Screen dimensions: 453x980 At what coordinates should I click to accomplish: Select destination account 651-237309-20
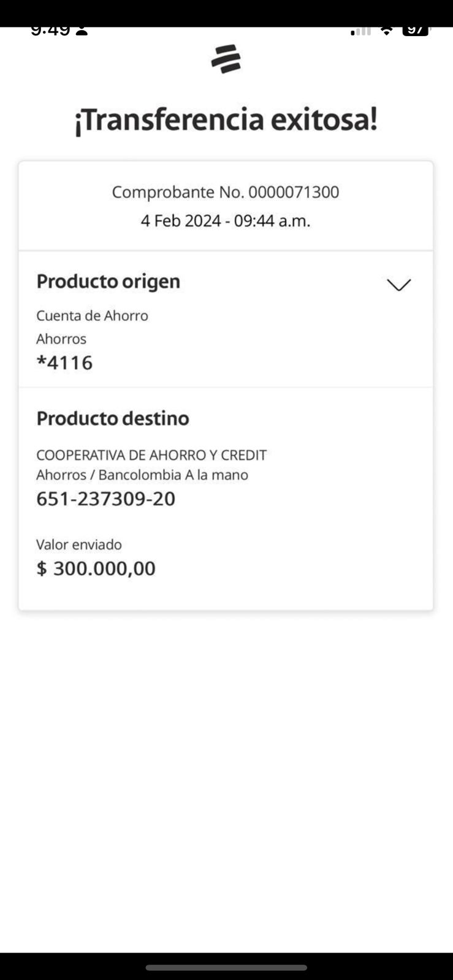click(105, 499)
